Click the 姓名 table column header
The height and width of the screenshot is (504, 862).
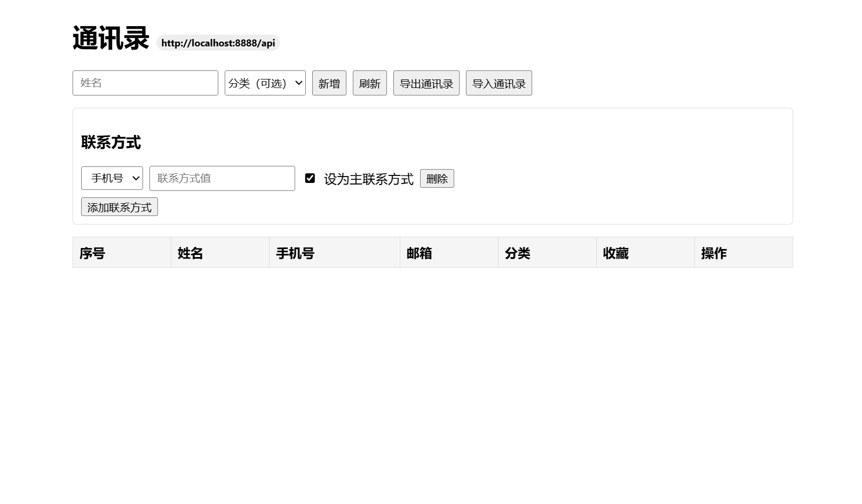(x=220, y=253)
